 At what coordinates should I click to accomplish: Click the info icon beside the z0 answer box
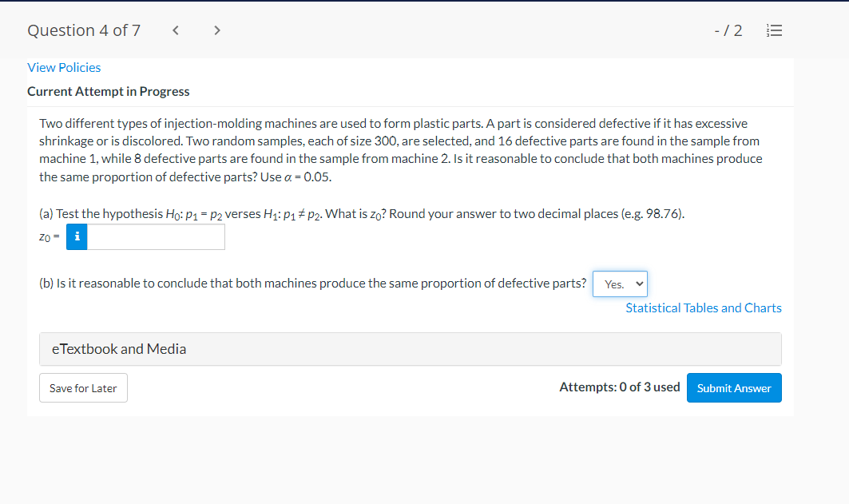tap(76, 236)
